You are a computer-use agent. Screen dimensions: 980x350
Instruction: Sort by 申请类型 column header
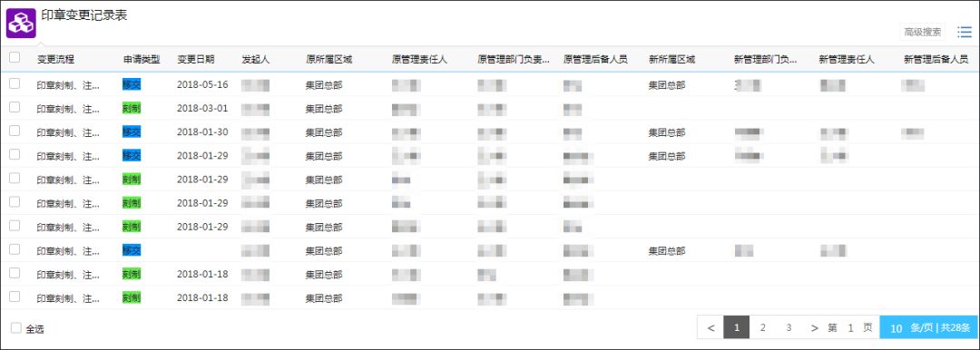pos(142,59)
